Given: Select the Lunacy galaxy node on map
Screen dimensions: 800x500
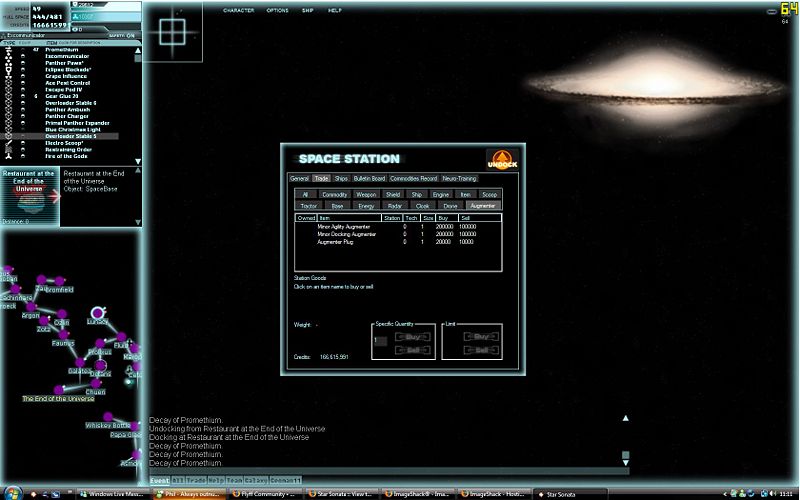Looking at the screenshot, I should pos(98,314).
